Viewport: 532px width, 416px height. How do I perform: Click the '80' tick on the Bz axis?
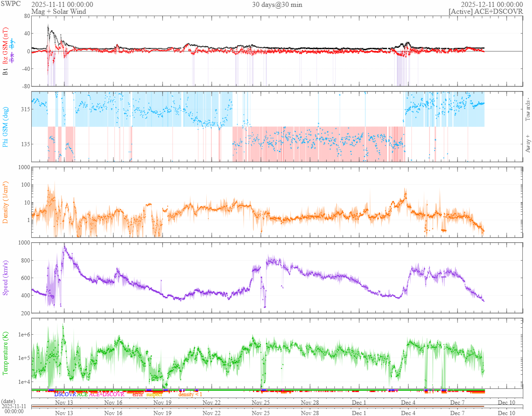point(27,16)
